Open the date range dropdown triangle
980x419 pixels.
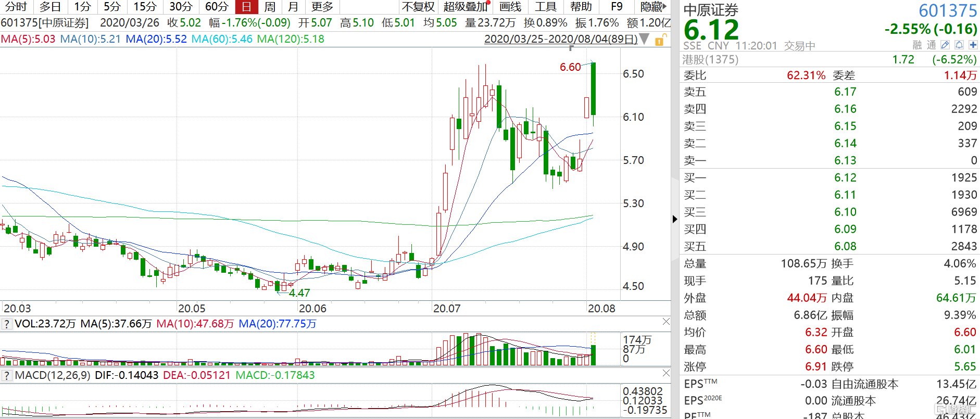(x=644, y=39)
